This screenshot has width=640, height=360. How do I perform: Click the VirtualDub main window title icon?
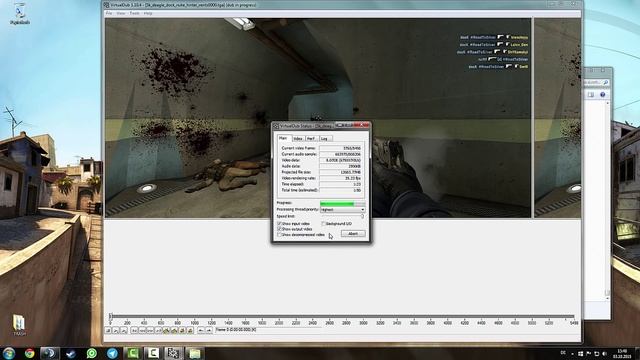pyautogui.click(x=107, y=5)
